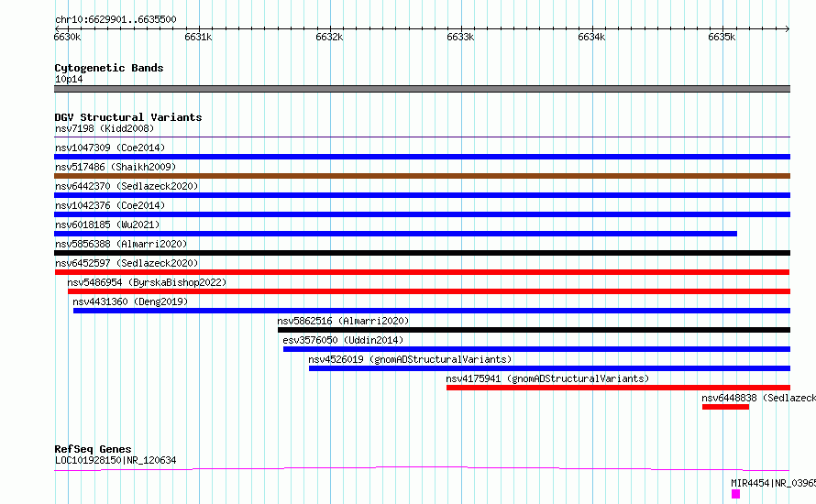The width and height of the screenshot is (816, 504).
Task: Click the gray 10p14 cytogenetic band
Action: pyautogui.click(x=422, y=89)
